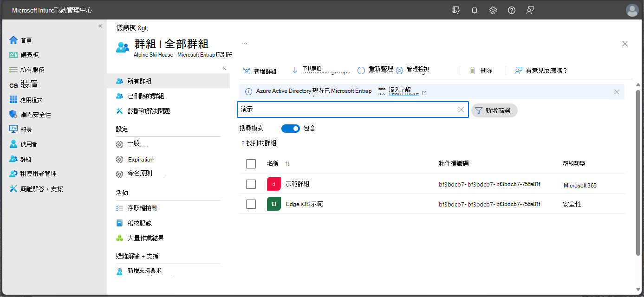Select 所有群組 in blade menu
This screenshot has height=297, width=644.
coord(168,81)
